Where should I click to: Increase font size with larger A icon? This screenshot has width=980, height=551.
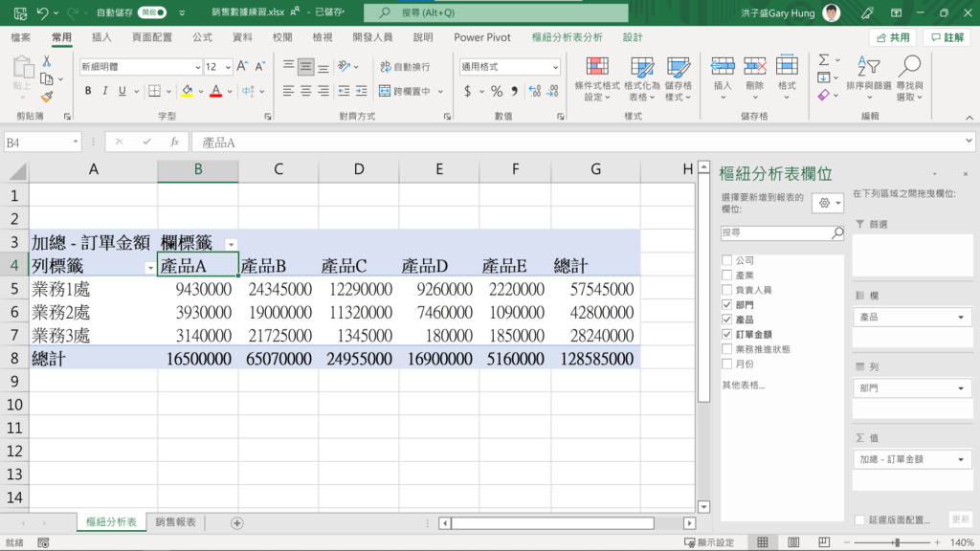click(x=242, y=66)
